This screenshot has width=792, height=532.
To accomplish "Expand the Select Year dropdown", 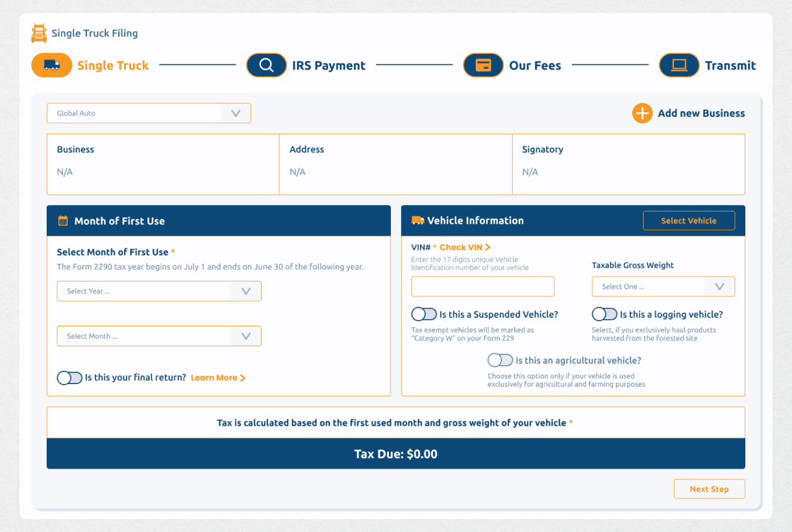I will click(159, 291).
